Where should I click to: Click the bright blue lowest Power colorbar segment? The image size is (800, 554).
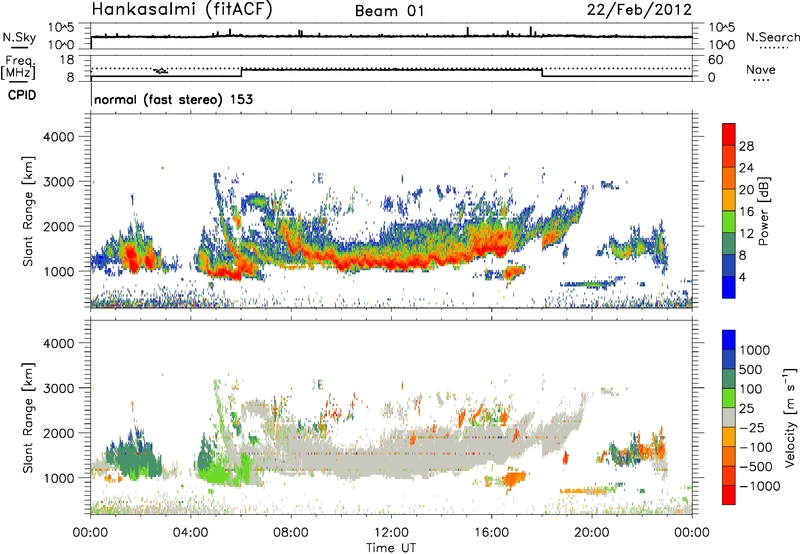pyautogui.click(x=729, y=287)
